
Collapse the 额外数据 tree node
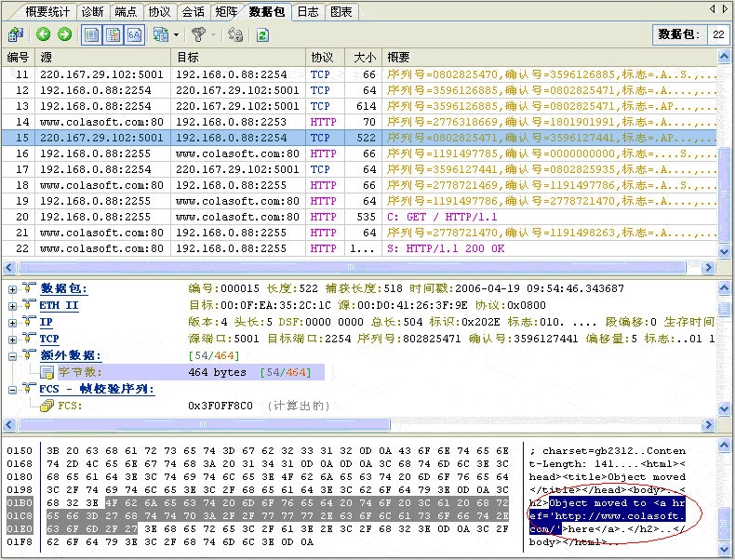tap(13, 356)
